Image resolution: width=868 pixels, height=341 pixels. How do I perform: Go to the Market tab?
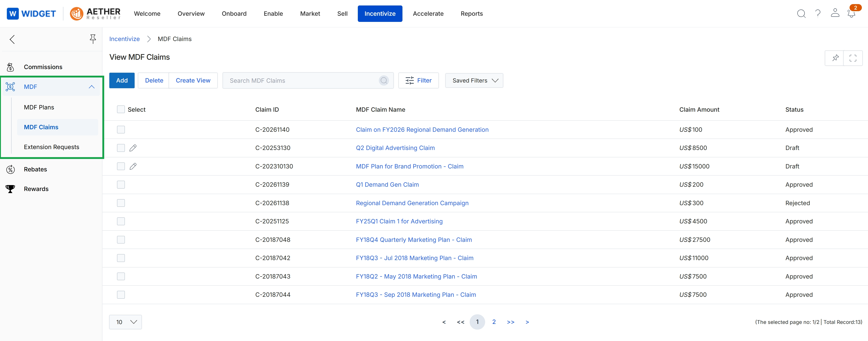click(x=310, y=13)
